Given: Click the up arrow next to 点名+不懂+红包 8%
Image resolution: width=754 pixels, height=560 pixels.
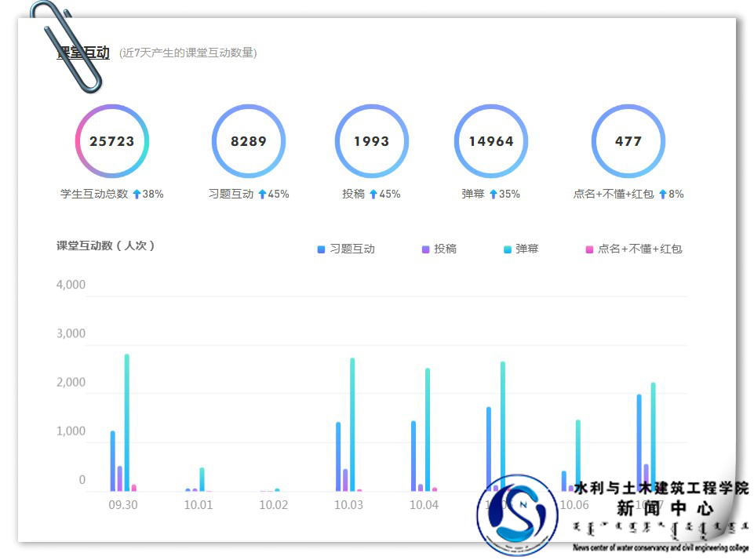Looking at the screenshot, I should [663, 194].
